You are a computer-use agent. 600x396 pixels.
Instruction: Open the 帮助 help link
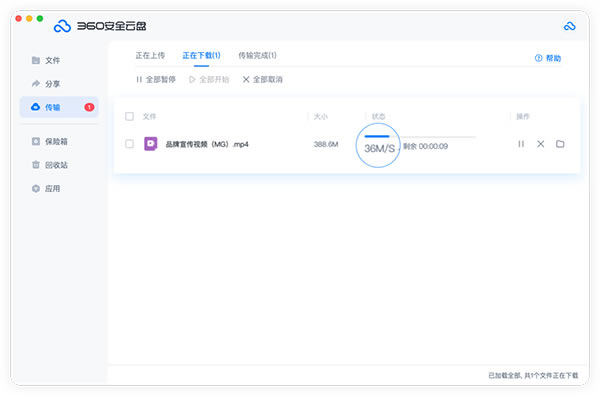click(548, 58)
